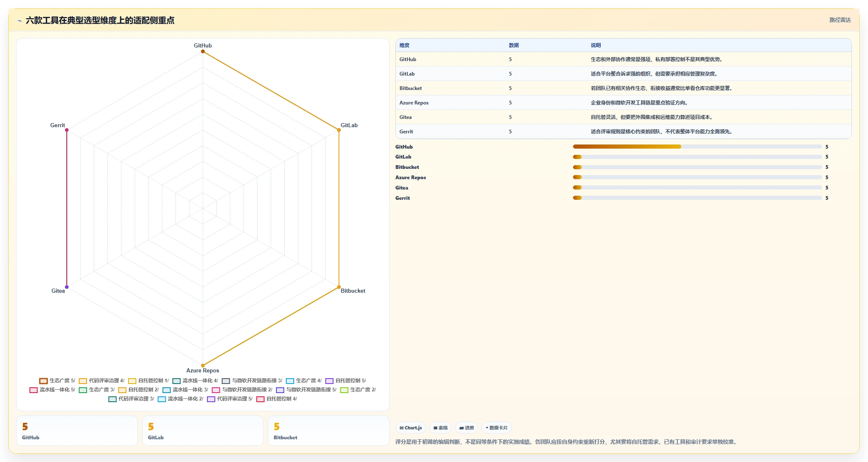Click the Gitea progress bar
This screenshot has height=462, width=868.
point(697,187)
